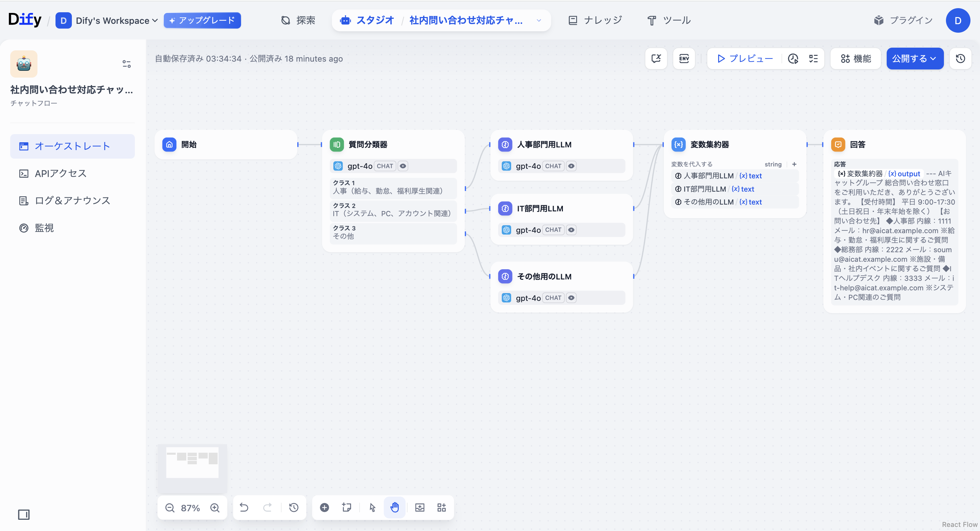
Task: Toggle the hand pan mode tool
Action: [x=395, y=508]
